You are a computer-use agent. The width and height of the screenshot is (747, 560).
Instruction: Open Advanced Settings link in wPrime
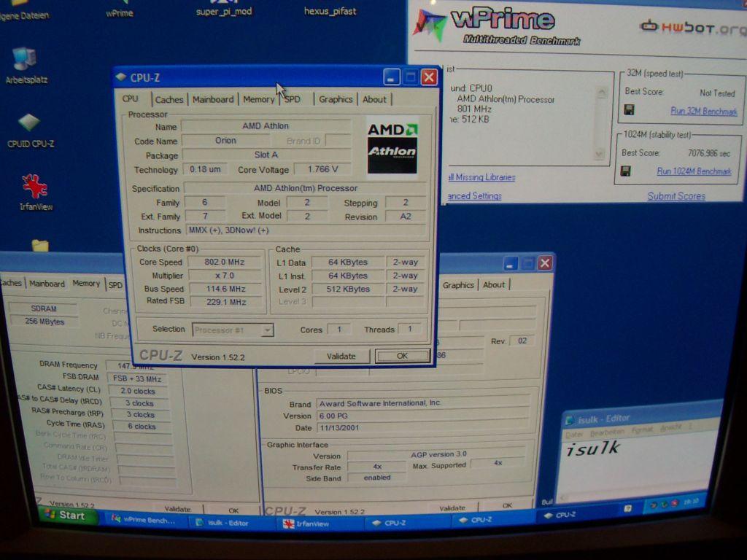tap(474, 195)
